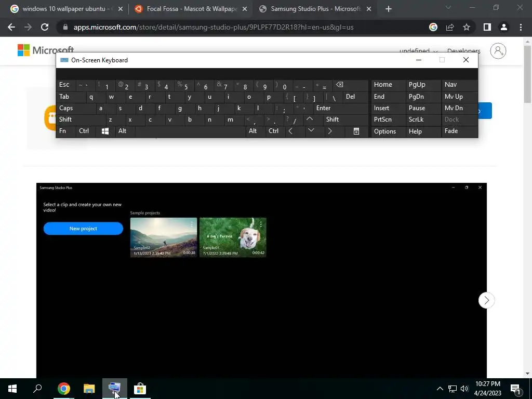Viewport: 532px width, 399px height.
Task: Expand the undefined dropdown in Microsoft header
Action: [x=418, y=51]
